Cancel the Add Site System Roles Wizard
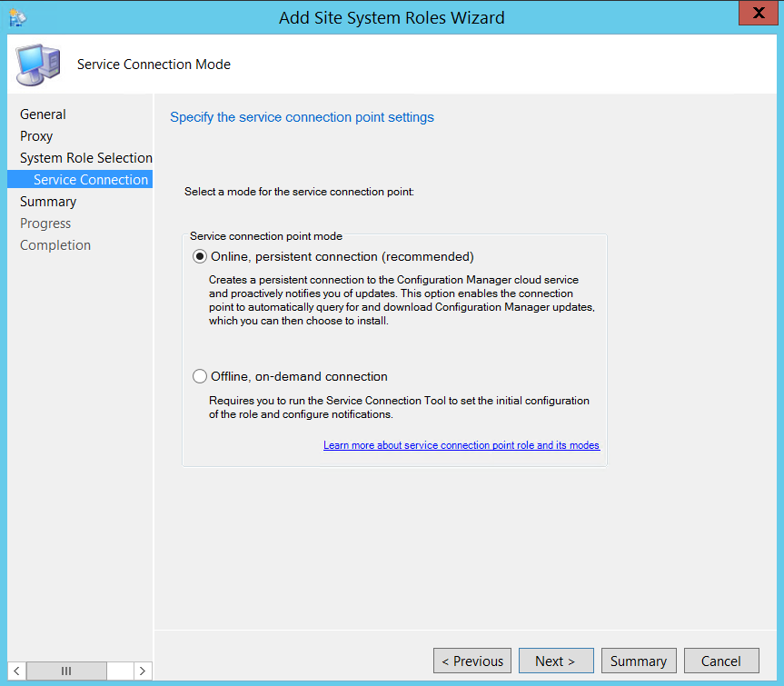Screen dimensions: 784x686 pyautogui.click(x=721, y=661)
